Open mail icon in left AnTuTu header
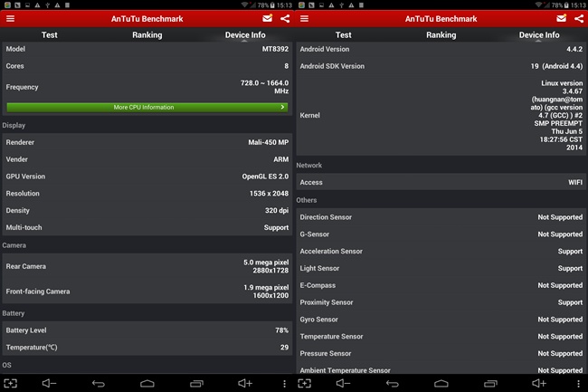588x392 pixels. click(x=268, y=18)
